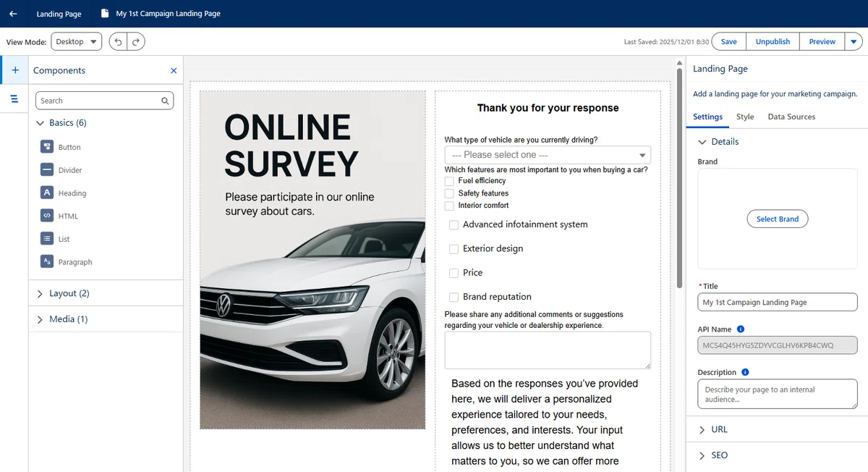Select the Heading component icon
Screen dimensions: 868x472
tap(46, 193)
